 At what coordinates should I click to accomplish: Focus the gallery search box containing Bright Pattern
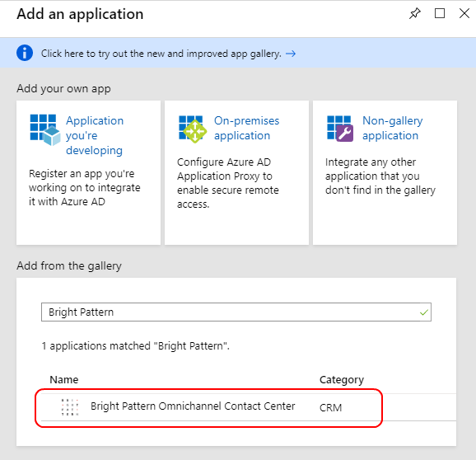click(236, 312)
